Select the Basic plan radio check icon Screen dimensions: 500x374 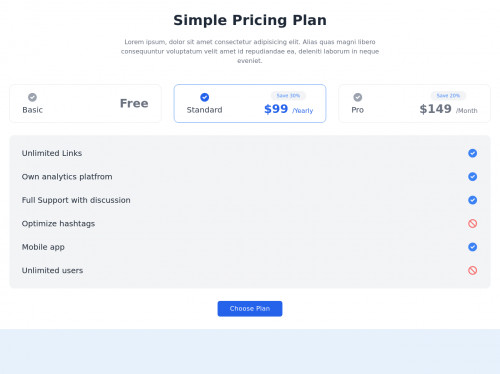click(32, 97)
